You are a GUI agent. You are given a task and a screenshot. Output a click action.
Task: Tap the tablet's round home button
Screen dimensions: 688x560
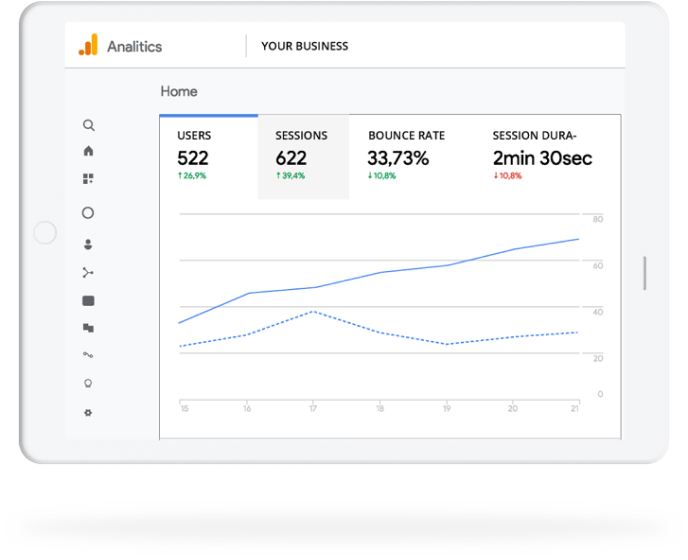(x=45, y=232)
